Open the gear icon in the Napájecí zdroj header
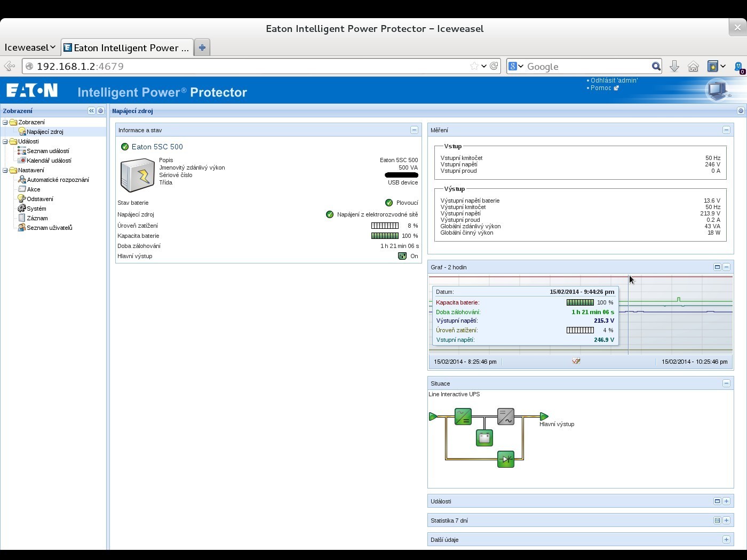Screen dimensions: 747x560 (741, 111)
